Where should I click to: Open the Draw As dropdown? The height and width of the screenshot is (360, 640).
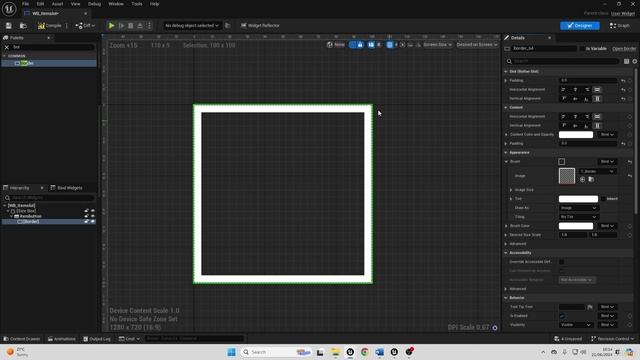[578, 208]
